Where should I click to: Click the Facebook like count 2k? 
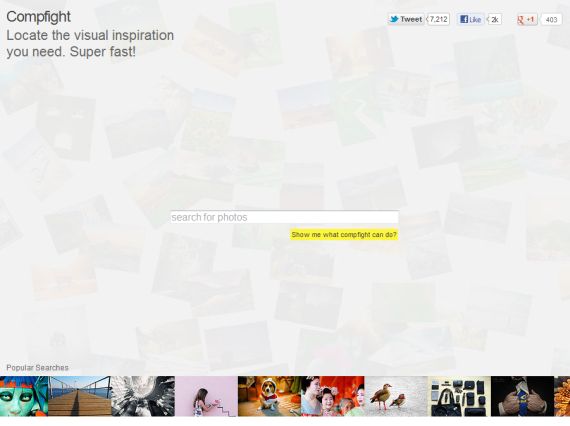point(494,20)
